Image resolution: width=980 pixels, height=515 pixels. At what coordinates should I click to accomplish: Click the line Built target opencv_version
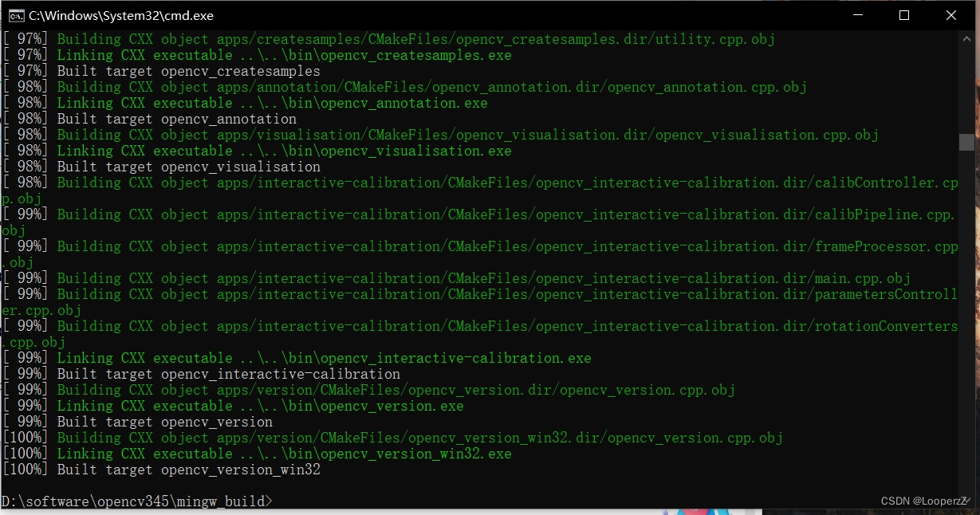point(137,422)
